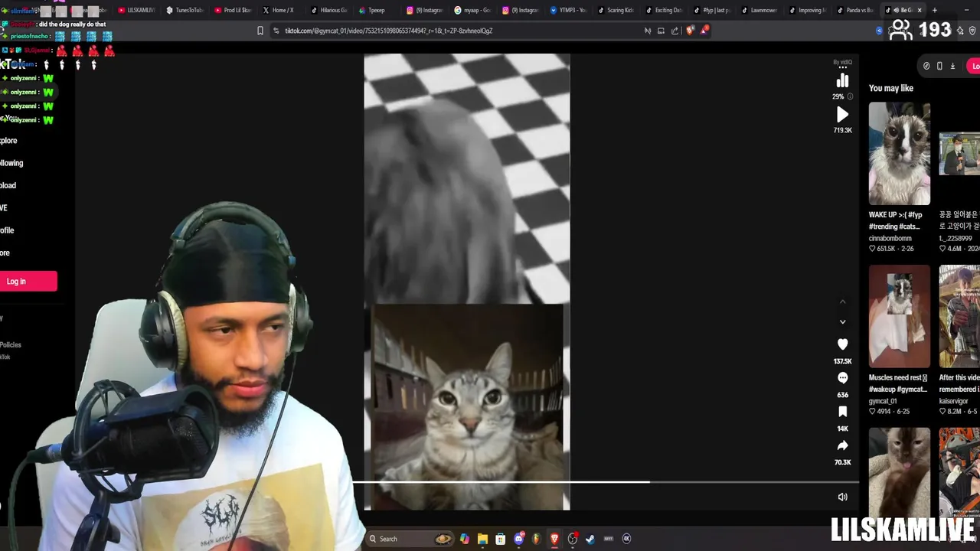Click the Policies link in the sidebar
Screen dimensions: 980x551
pyautogui.click(x=11, y=345)
